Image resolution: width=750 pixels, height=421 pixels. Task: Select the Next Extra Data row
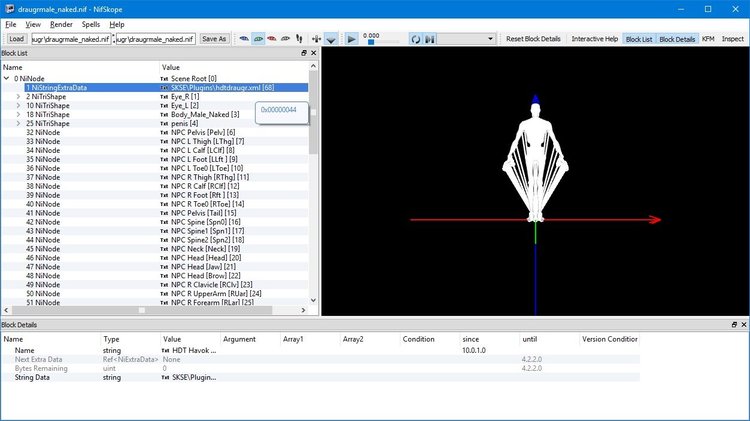click(320, 359)
